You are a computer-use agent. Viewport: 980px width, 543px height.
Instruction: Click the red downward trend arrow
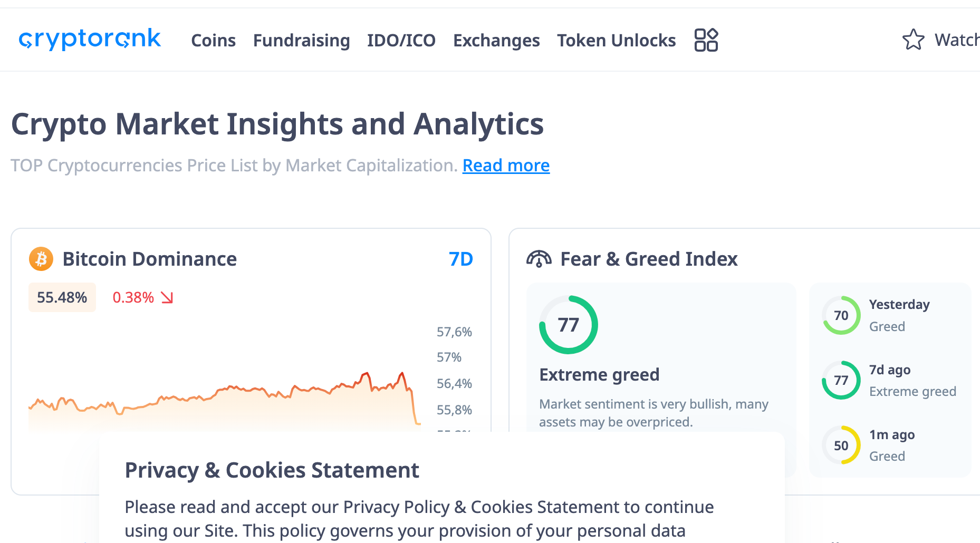167,298
